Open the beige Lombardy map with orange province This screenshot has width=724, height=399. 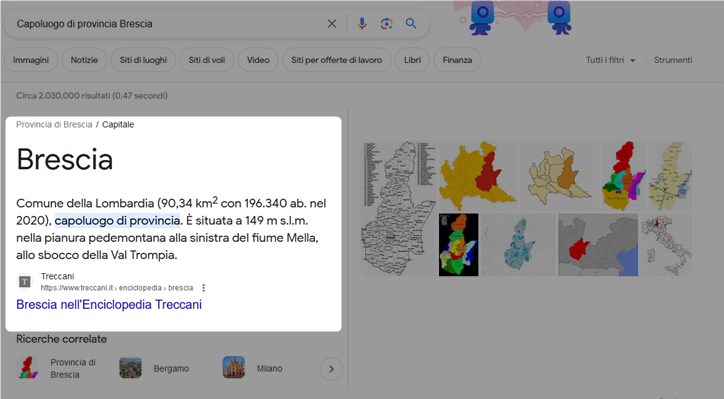[559, 176]
